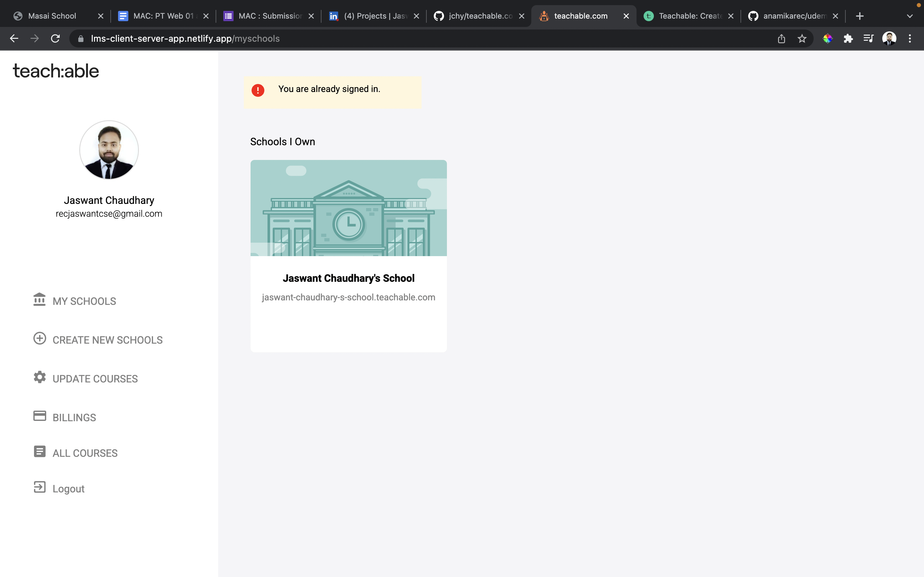Switch to the Masai School tab
This screenshot has height=577, width=924.
[x=52, y=16]
